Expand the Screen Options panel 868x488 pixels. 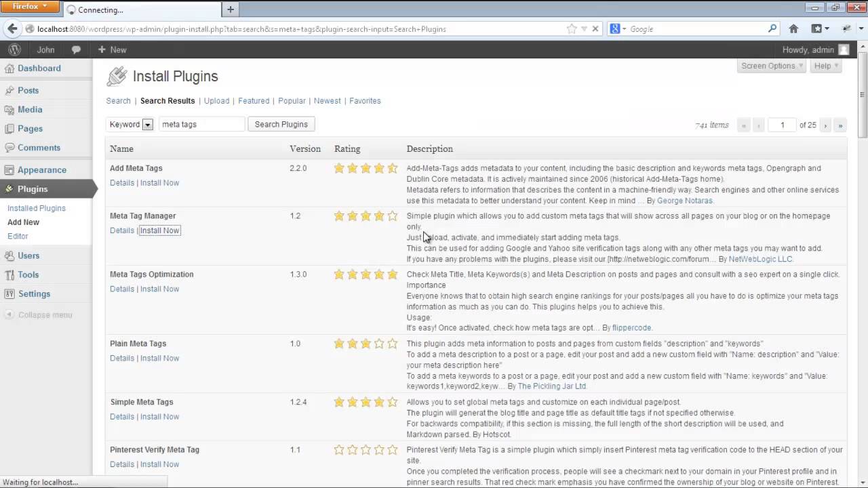(772, 66)
